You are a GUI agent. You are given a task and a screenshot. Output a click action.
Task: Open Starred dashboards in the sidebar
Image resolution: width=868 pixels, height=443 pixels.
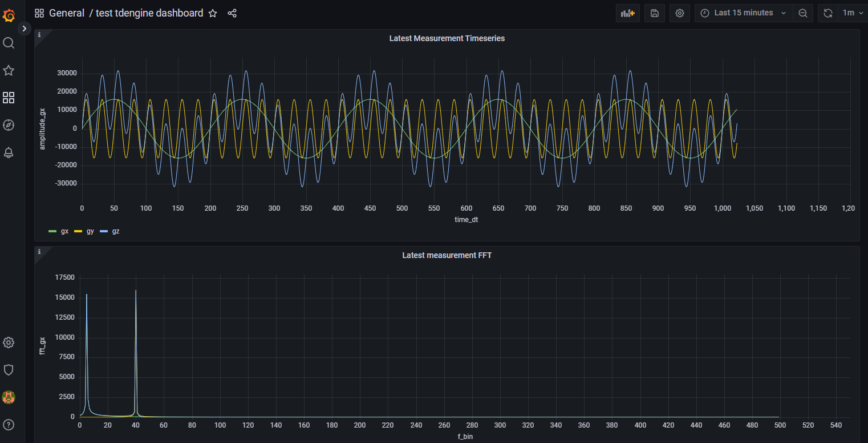click(x=9, y=70)
